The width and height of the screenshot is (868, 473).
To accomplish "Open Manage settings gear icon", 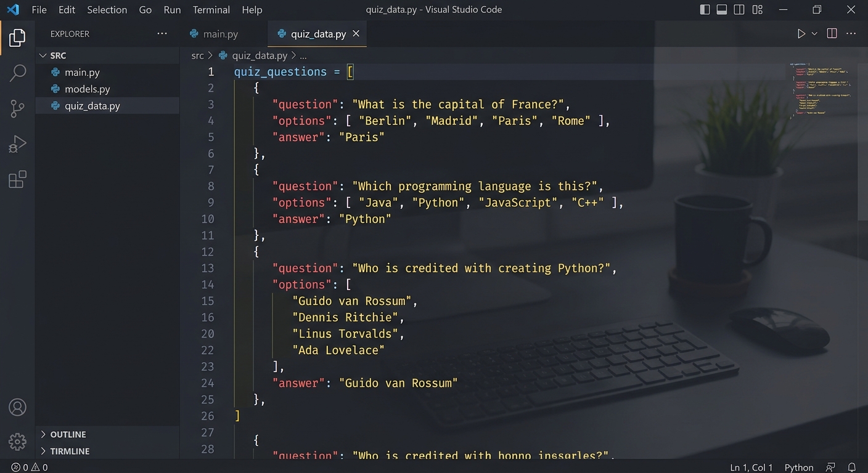I will [17, 441].
